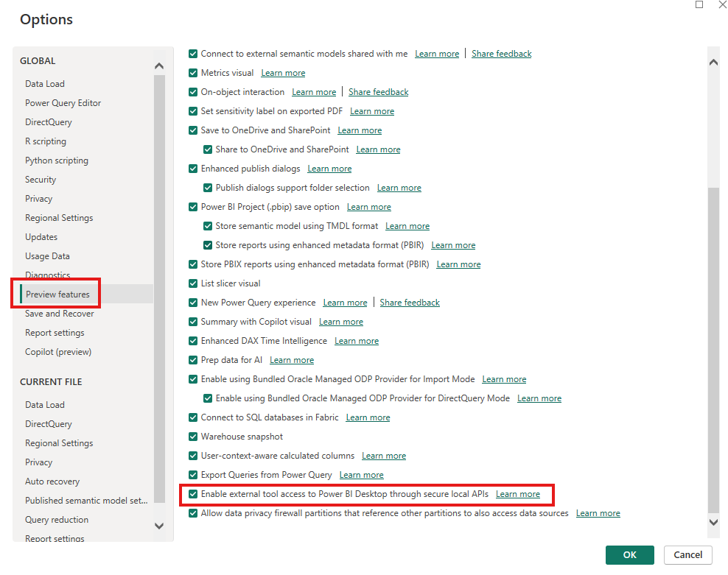Open Query reduction options

pyautogui.click(x=57, y=520)
